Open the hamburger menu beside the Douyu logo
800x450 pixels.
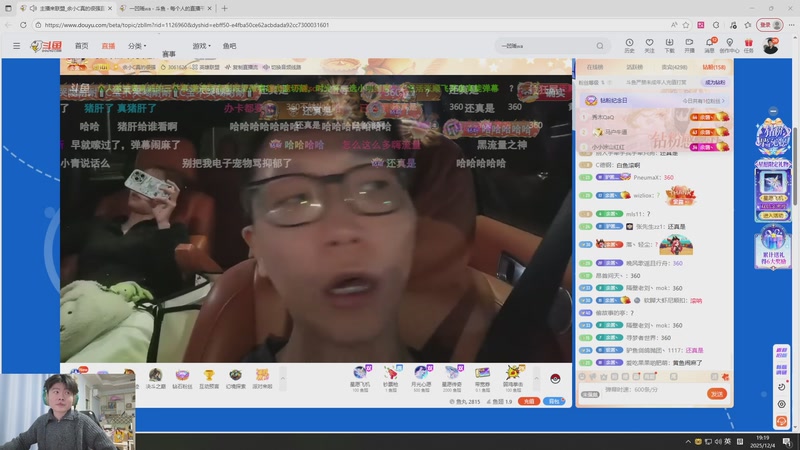16,46
